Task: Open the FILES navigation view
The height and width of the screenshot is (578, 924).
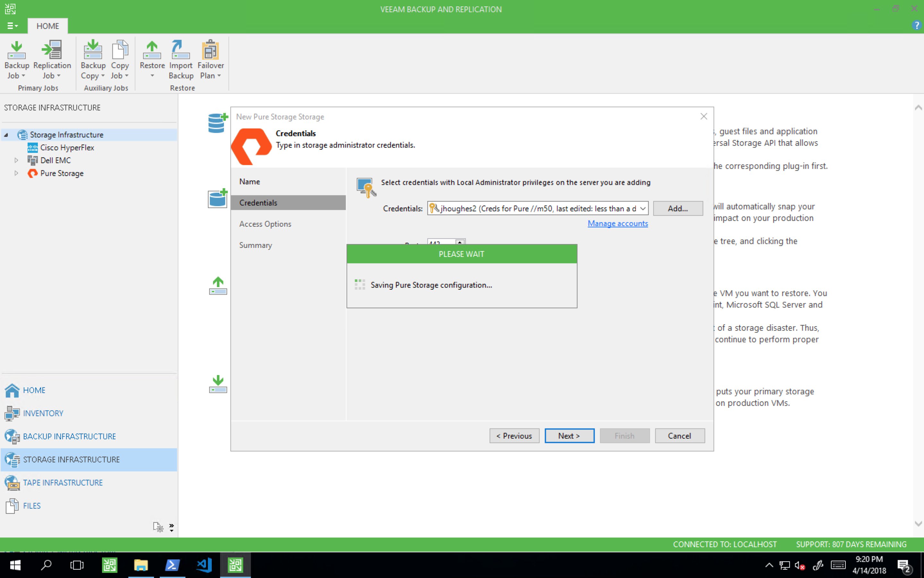Action: (89, 506)
